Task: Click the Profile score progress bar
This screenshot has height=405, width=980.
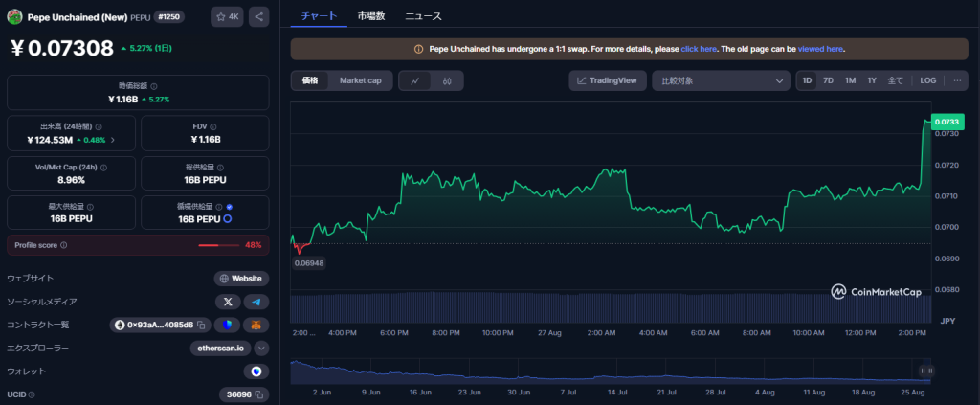Action: tap(217, 245)
